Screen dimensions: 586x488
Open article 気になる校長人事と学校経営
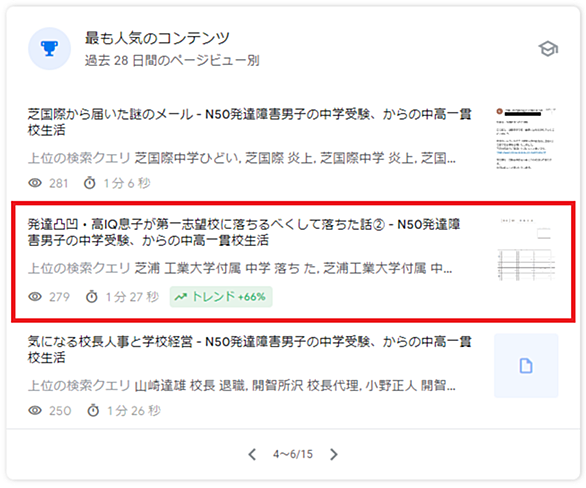pyautogui.click(x=250, y=349)
